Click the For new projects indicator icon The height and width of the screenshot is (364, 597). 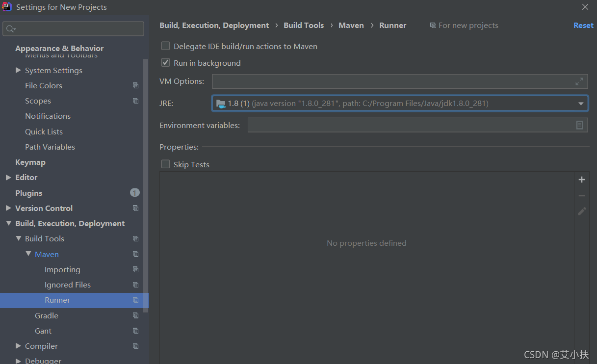433,26
